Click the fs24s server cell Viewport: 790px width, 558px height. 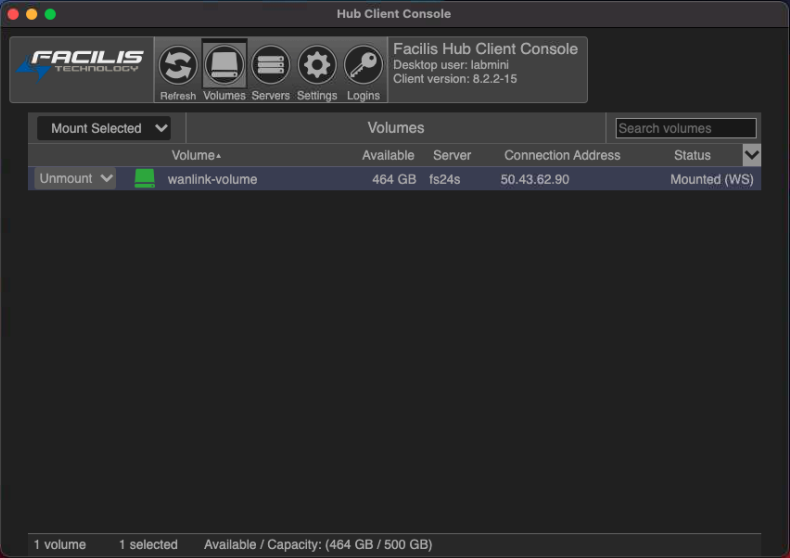coord(444,179)
